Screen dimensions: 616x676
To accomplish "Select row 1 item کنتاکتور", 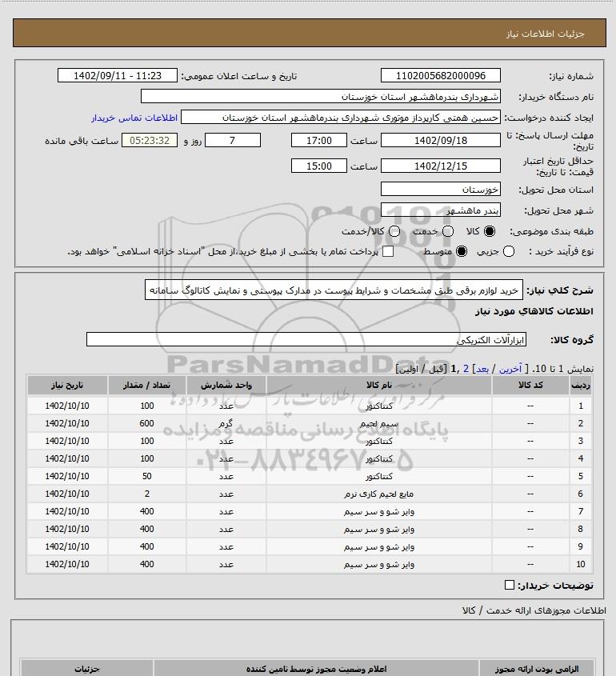I will (x=379, y=406).
